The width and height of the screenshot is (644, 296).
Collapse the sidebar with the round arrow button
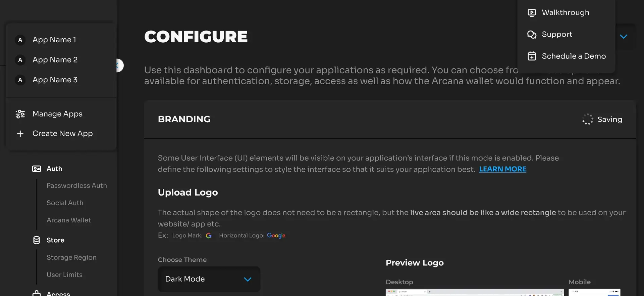(119, 66)
